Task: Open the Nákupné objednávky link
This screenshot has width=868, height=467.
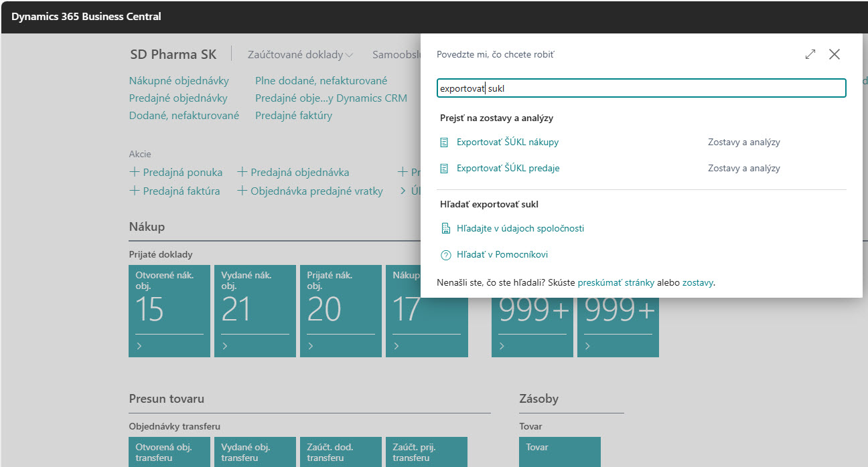Action: (x=179, y=81)
